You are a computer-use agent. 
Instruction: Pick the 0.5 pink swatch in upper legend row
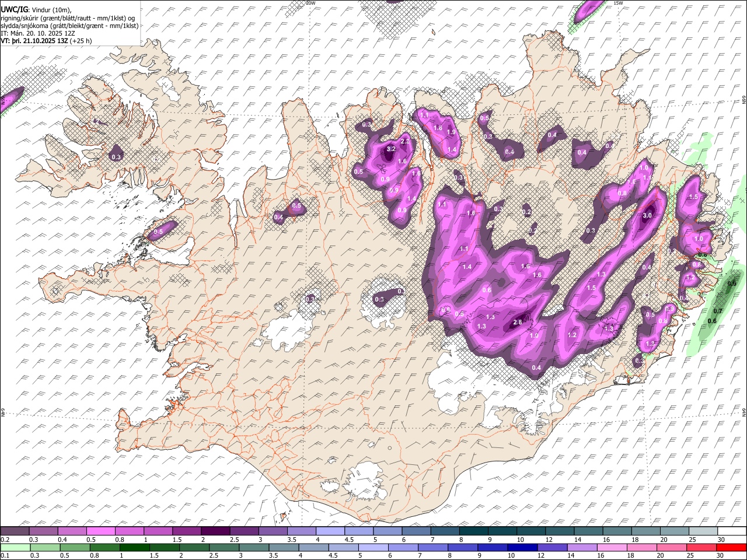pos(100,531)
